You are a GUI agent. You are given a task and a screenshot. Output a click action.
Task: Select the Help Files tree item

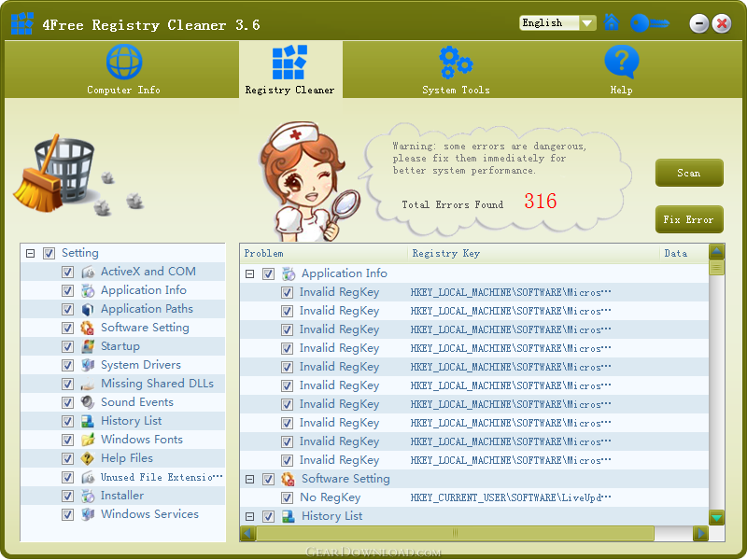pyautogui.click(x=127, y=458)
